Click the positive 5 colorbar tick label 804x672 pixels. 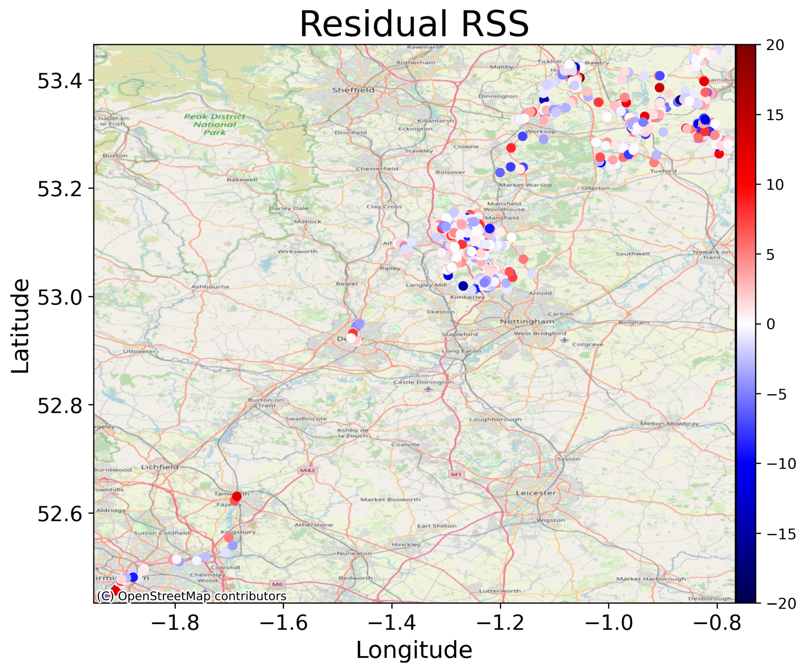tap(771, 254)
